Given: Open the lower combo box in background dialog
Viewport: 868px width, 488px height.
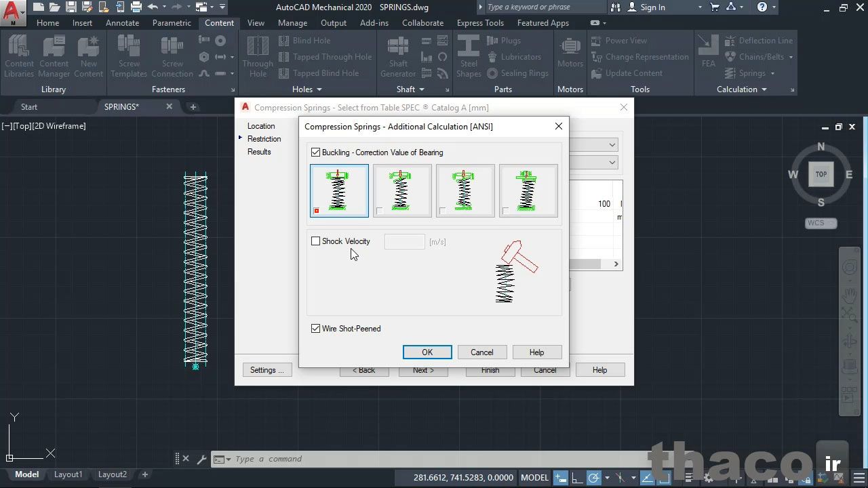Looking at the screenshot, I should point(612,163).
